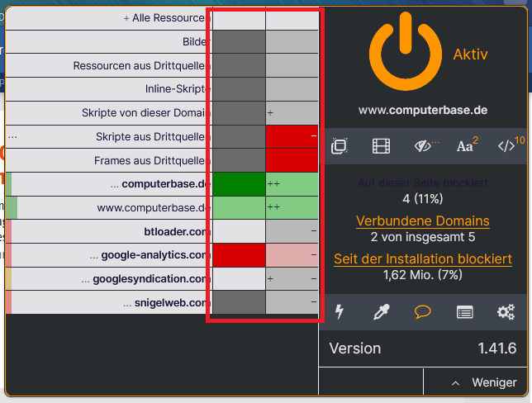Click global cell for Alle Ressourcen
Image resolution: width=532 pixels, height=403 pixels.
tap(239, 19)
